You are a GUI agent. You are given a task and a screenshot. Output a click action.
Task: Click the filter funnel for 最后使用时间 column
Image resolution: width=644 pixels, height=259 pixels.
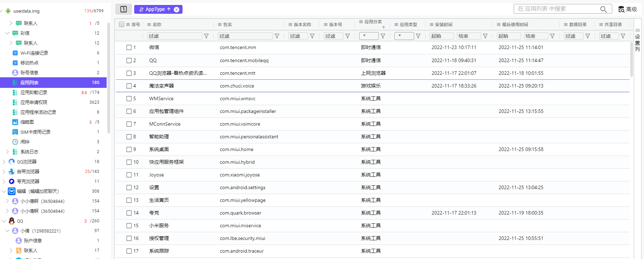coord(553,36)
